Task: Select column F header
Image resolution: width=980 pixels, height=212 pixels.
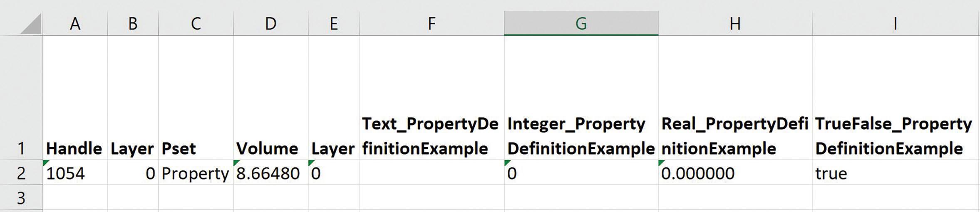Action: (x=432, y=24)
